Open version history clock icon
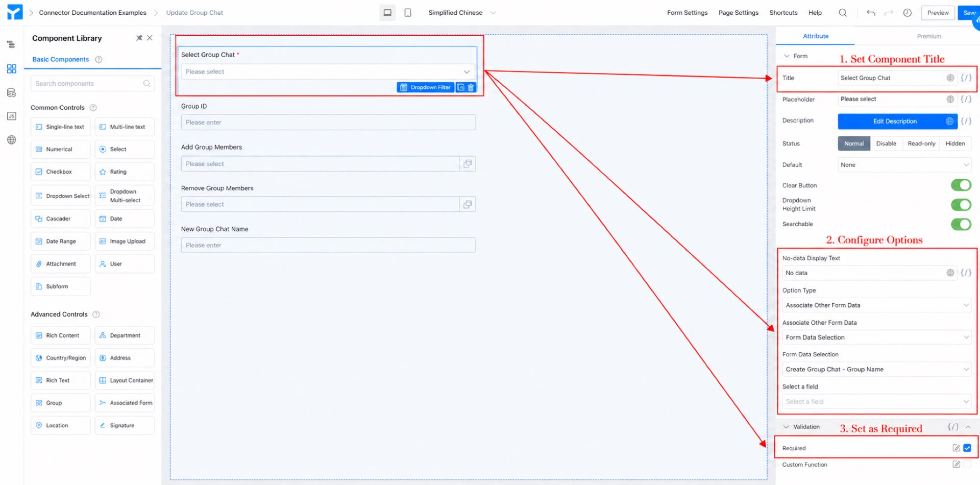The height and width of the screenshot is (485, 980). 907,13
